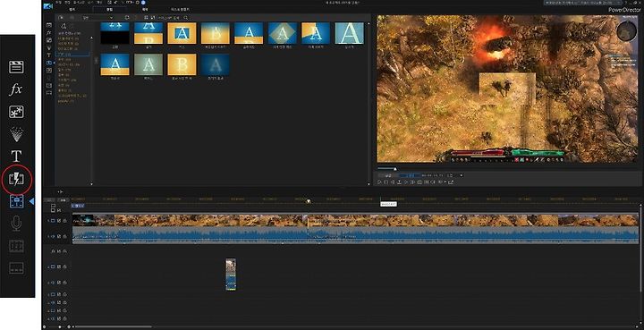This screenshot has height=330, width=644.
Task: Click the preview timecode field
Action: click(x=433, y=175)
